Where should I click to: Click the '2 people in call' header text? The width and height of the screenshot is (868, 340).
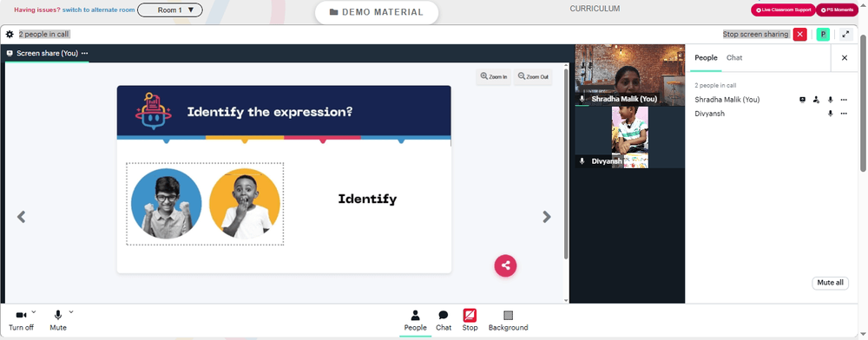tap(43, 35)
